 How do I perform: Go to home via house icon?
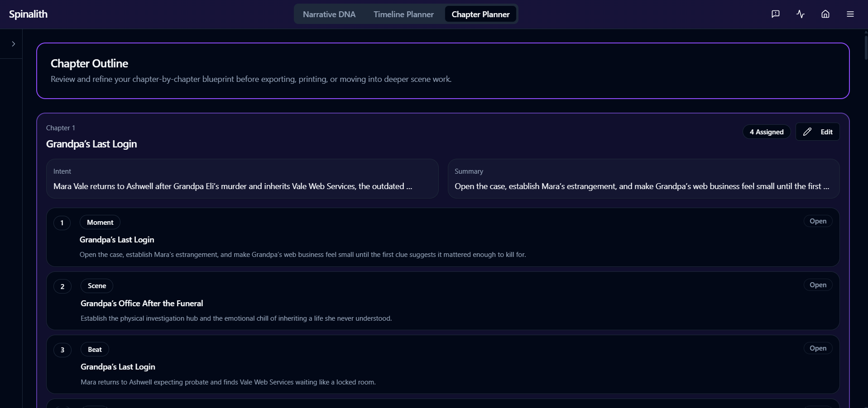[825, 14]
